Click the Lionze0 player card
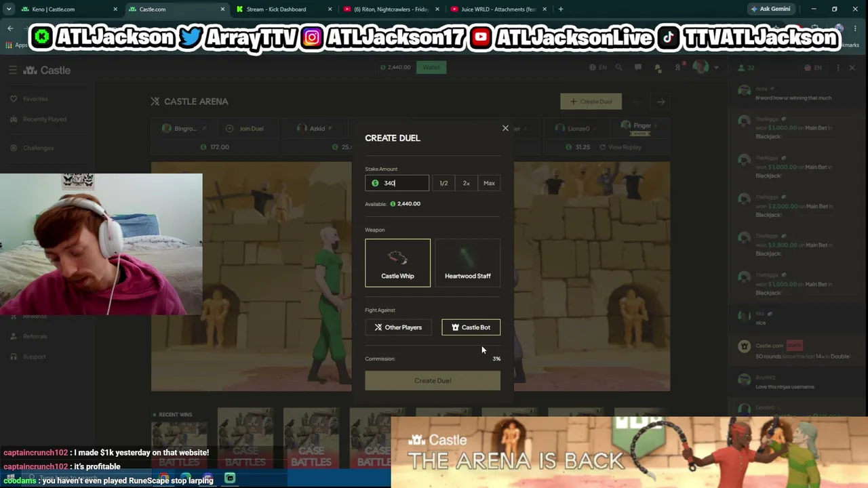Screen dimensions: 868x488 577,129
